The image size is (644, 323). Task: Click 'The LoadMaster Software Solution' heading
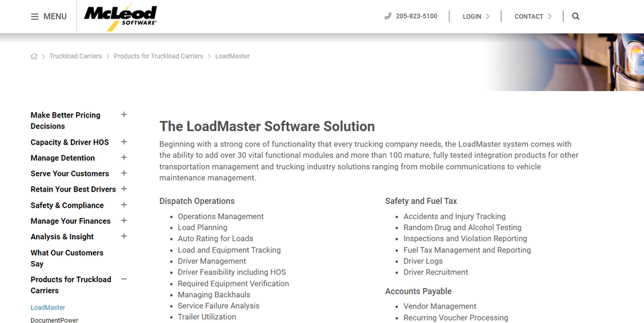pyautogui.click(x=267, y=126)
